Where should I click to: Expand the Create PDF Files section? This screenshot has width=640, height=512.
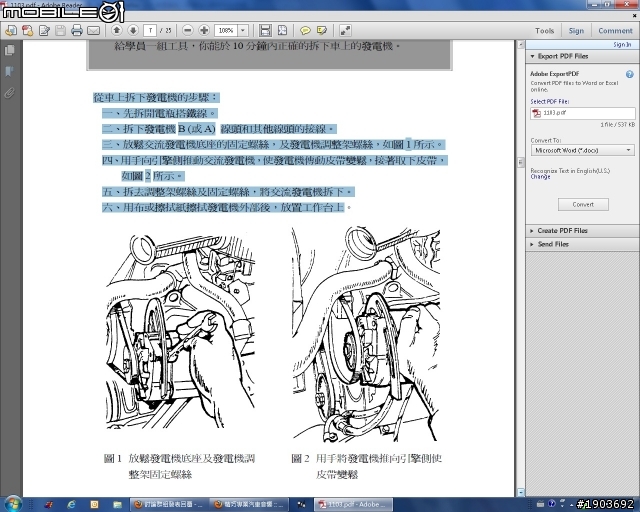(562, 230)
